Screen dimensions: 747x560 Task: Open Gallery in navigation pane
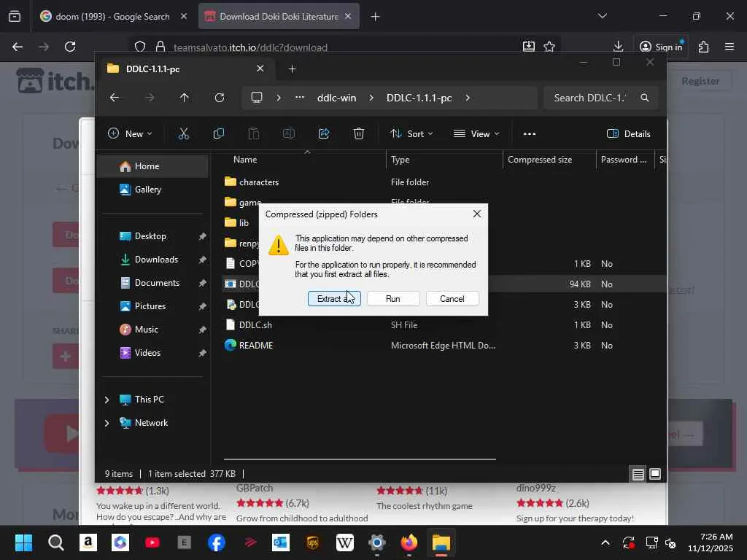pyautogui.click(x=152, y=190)
